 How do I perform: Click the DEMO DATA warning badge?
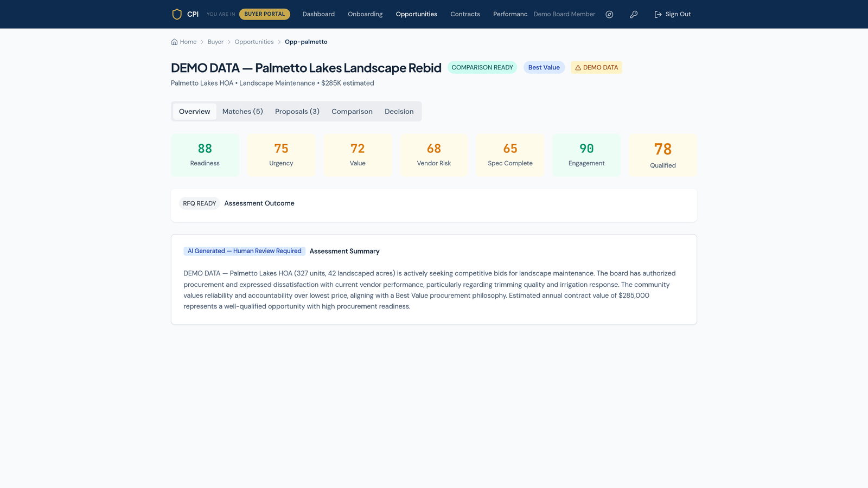point(596,68)
